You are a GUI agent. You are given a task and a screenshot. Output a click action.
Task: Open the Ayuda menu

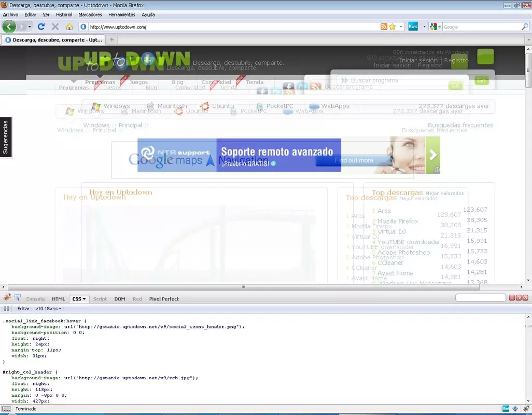point(148,15)
